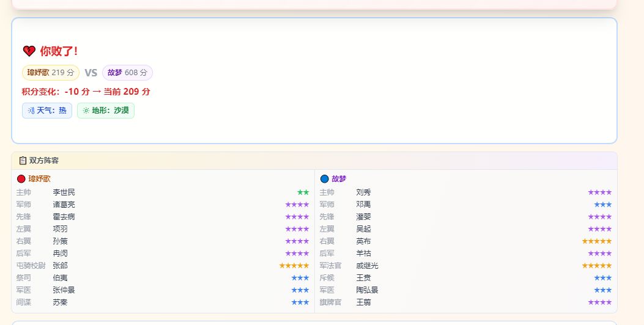
Task: Select general 孙策 in the lineup
Action: (x=61, y=241)
